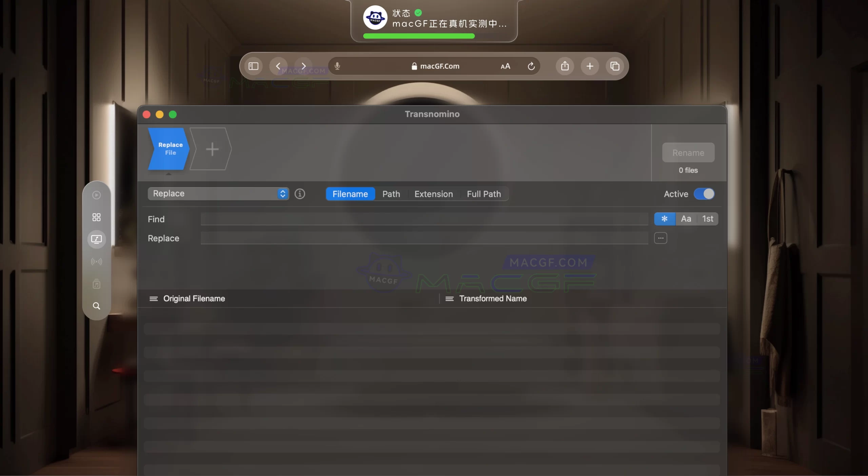Screen dimensions: 868x476
Task: Open the info popover next to Replace
Action: click(299, 194)
